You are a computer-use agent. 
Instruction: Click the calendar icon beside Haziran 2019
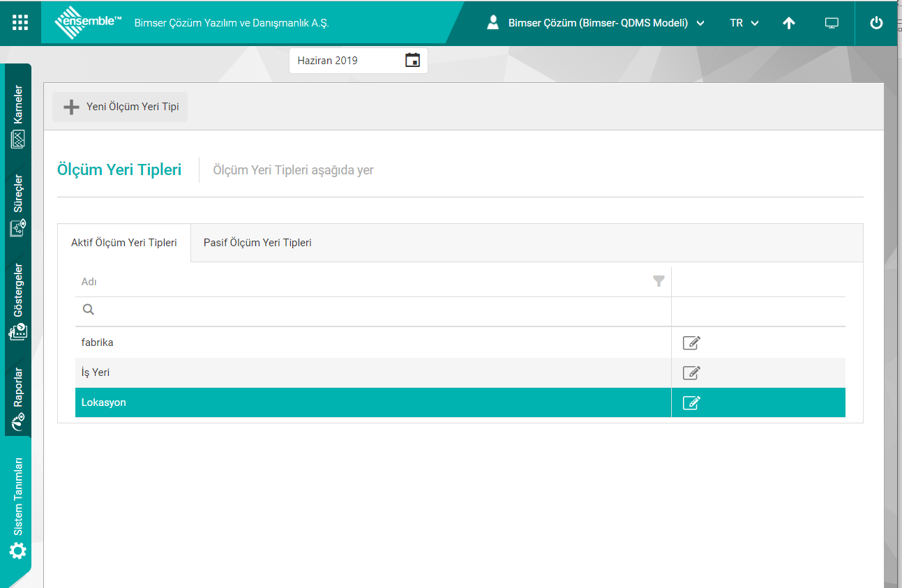pos(412,60)
